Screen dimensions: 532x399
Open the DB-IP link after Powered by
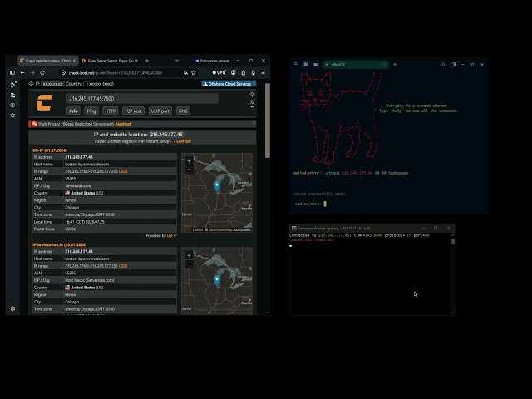tap(172, 235)
